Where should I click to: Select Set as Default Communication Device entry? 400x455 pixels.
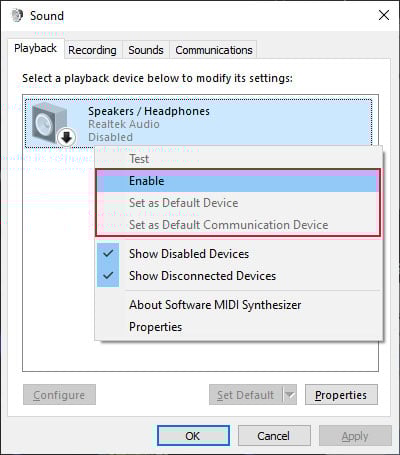pyautogui.click(x=229, y=225)
